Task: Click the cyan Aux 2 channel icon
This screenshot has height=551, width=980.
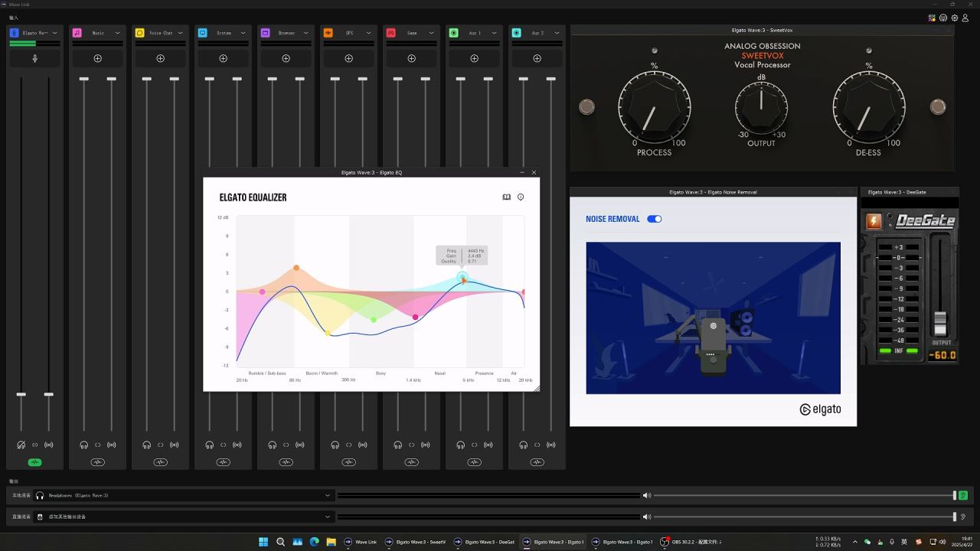Action: tap(517, 33)
